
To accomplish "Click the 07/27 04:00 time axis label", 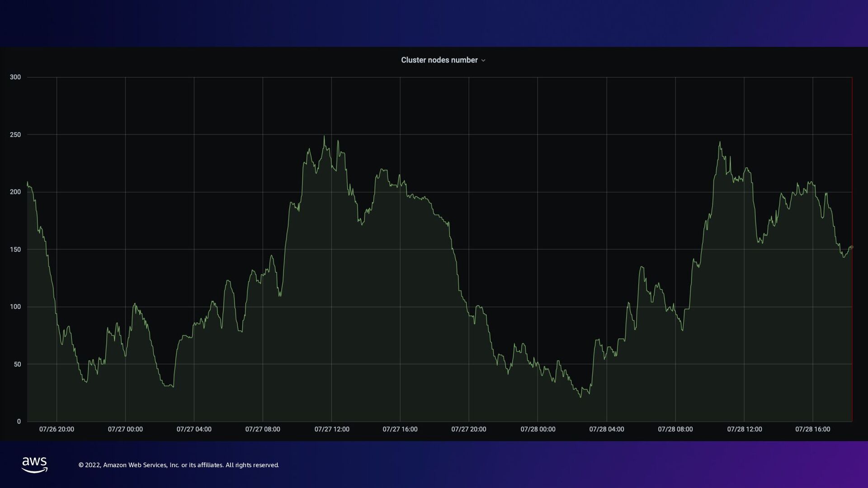I will [x=194, y=429].
